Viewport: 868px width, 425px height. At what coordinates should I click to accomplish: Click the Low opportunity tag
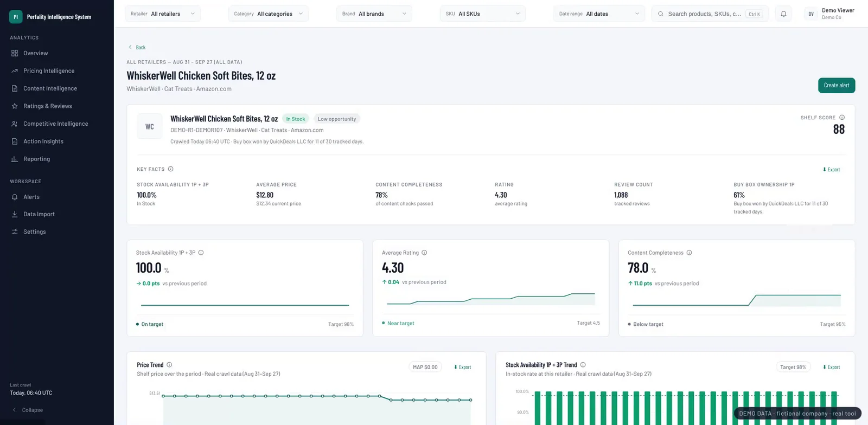[337, 119]
